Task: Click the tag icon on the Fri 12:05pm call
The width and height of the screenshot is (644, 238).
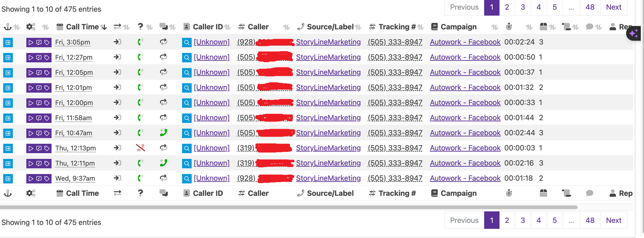Action: coord(47,72)
